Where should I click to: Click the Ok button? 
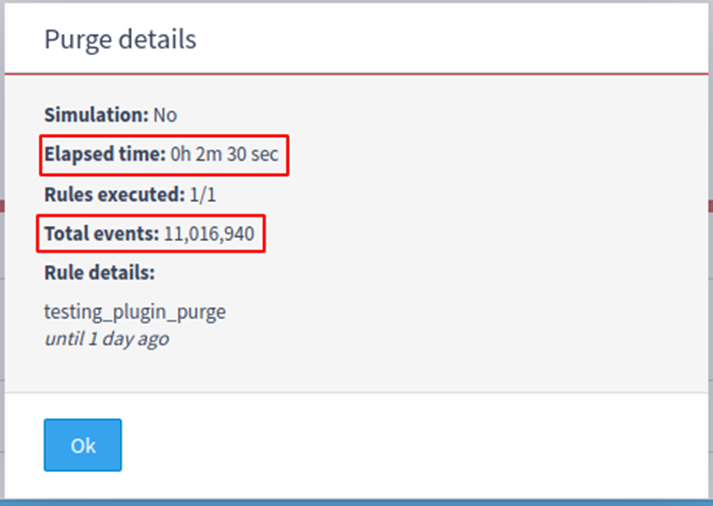pos(83,445)
